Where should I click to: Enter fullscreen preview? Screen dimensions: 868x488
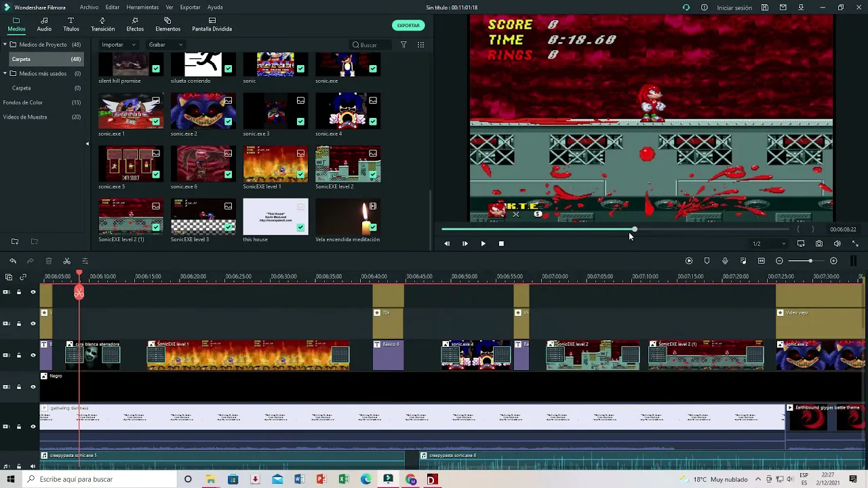[x=855, y=243]
